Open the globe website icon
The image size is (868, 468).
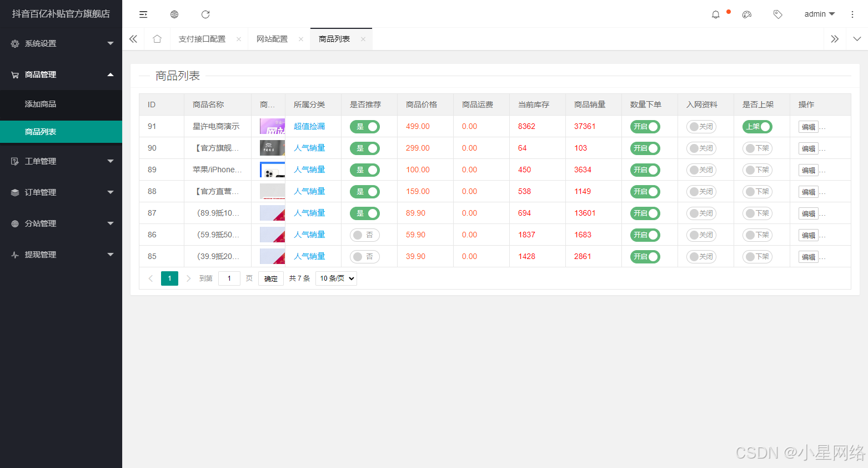coord(174,14)
